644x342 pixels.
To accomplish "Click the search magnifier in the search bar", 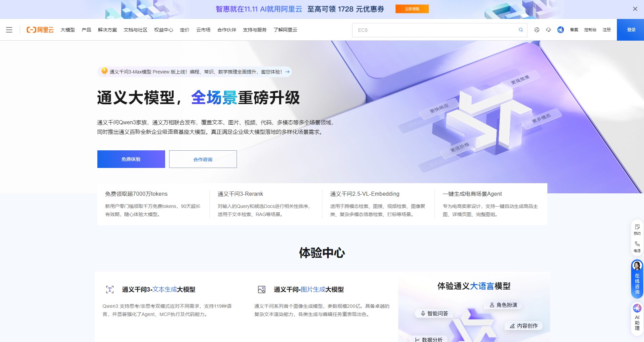I will click(x=521, y=30).
